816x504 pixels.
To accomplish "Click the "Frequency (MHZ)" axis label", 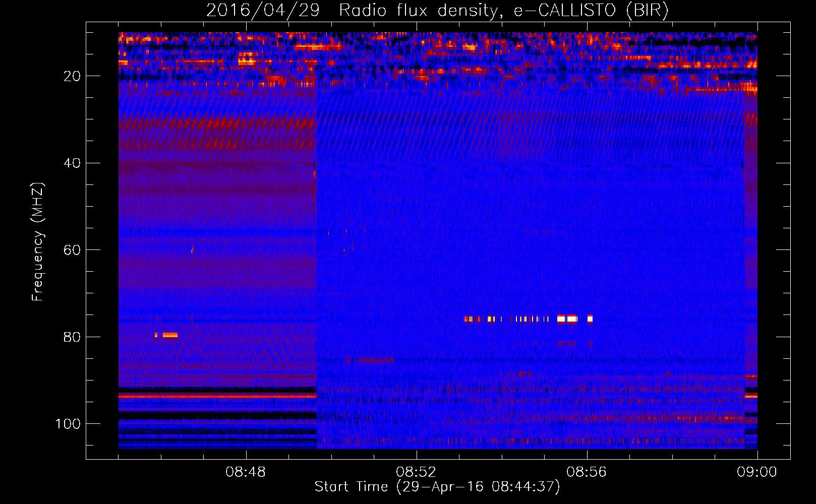I will tap(38, 241).
